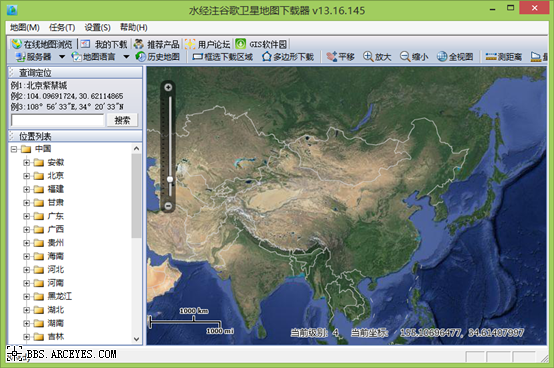Viewport: 554px width, 368px height.
Task: Open the 设置(S) menu
Action: click(x=98, y=27)
